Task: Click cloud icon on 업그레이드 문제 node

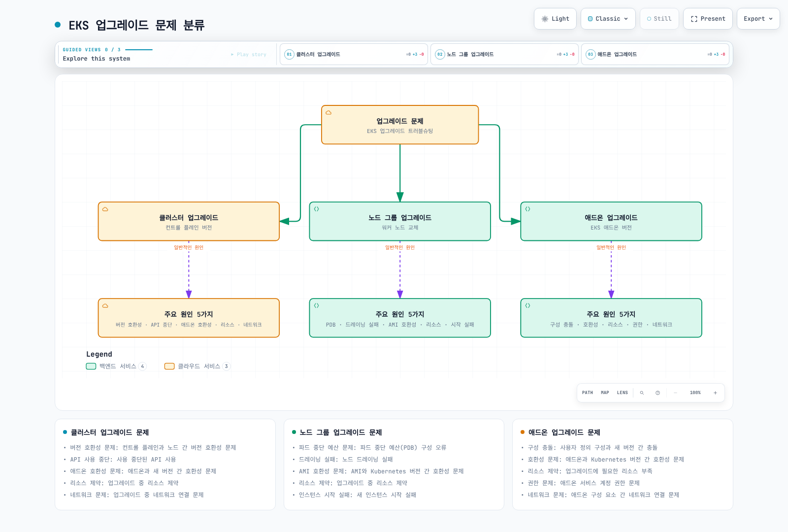Action: click(x=328, y=113)
